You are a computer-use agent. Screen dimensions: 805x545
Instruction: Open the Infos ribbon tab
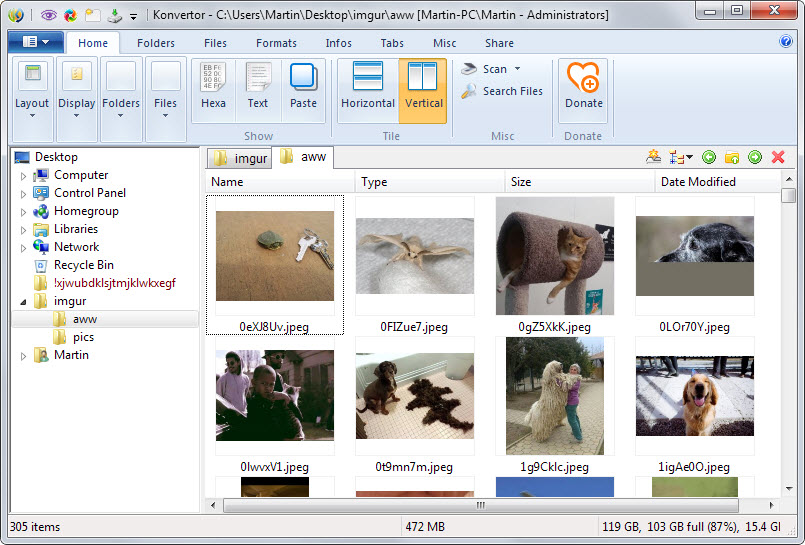coord(338,43)
